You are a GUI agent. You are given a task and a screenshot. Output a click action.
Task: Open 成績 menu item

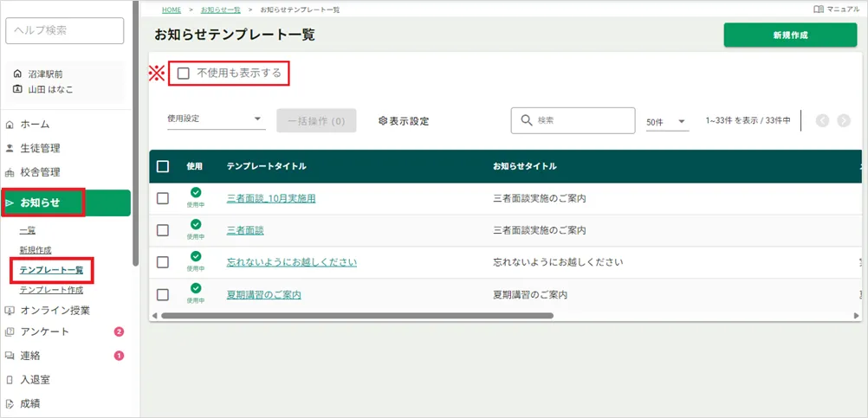30,403
